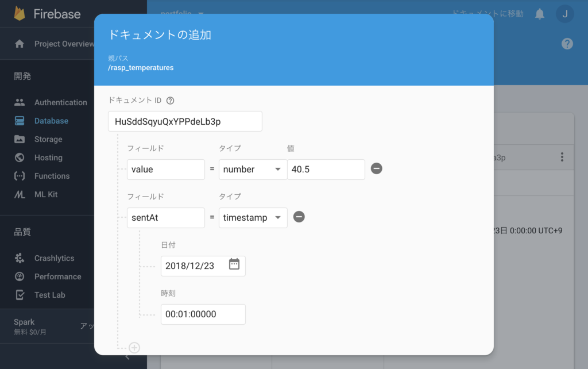
Task: Open Project Overview home icon
Action: click(x=20, y=44)
